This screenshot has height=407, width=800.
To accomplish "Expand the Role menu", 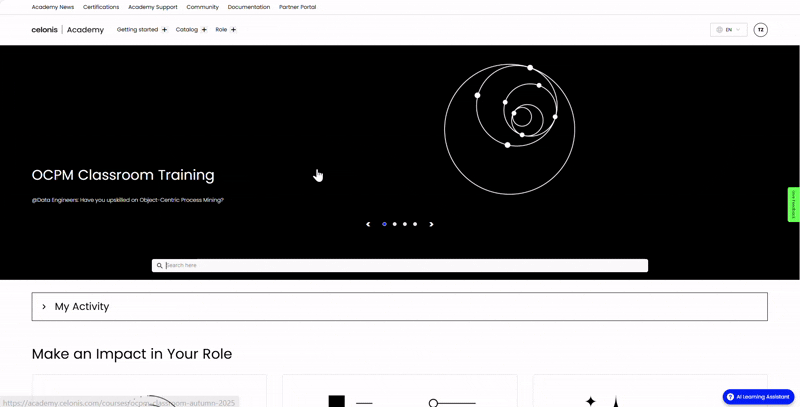I will (x=226, y=30).
